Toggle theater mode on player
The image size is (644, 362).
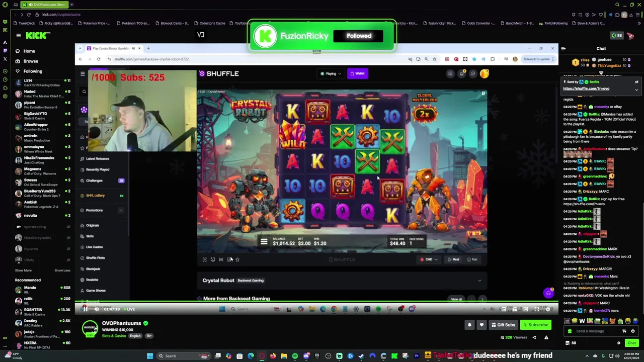(526, 309)
